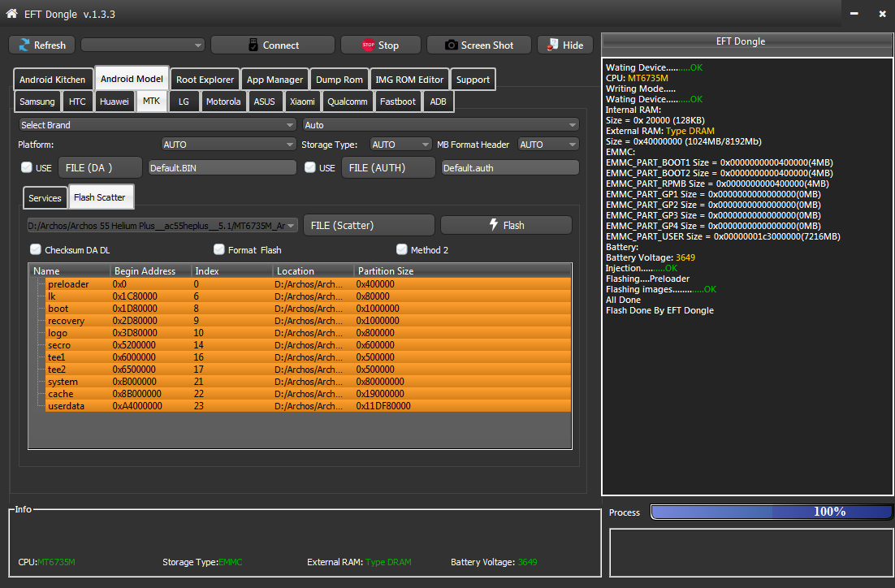Click the Begin Address column header
Image resolution: width=895 pixels, height=588 pixels.
point(150,271)
